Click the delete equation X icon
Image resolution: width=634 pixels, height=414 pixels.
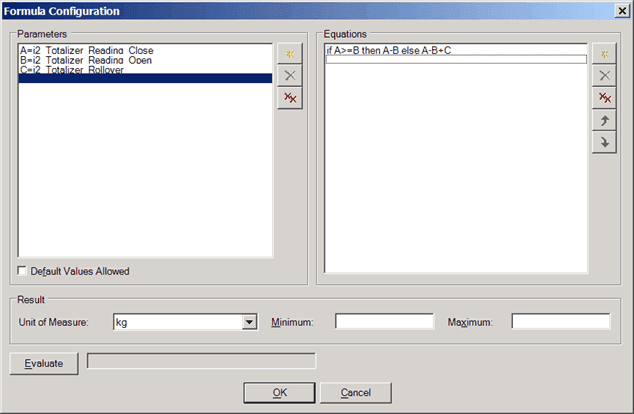point(603,76)
